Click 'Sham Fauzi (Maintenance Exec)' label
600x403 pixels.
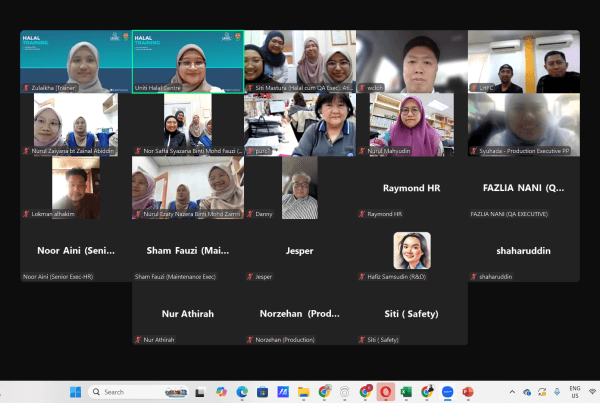pos(175,277)
